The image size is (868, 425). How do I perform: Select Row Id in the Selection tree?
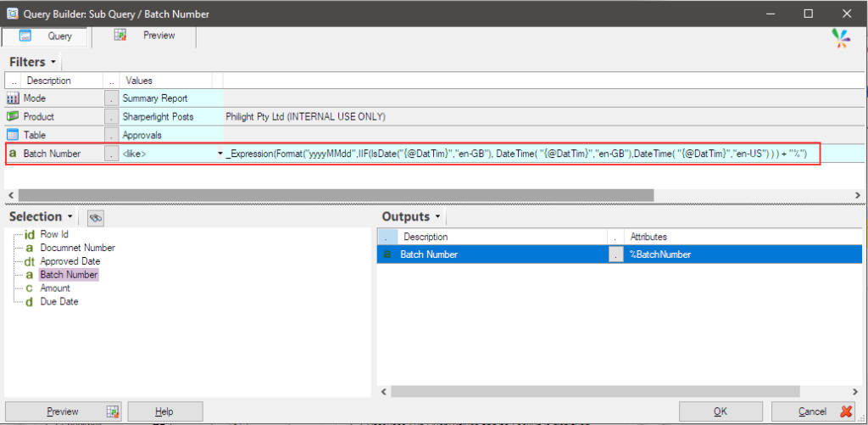click(53, 234)
